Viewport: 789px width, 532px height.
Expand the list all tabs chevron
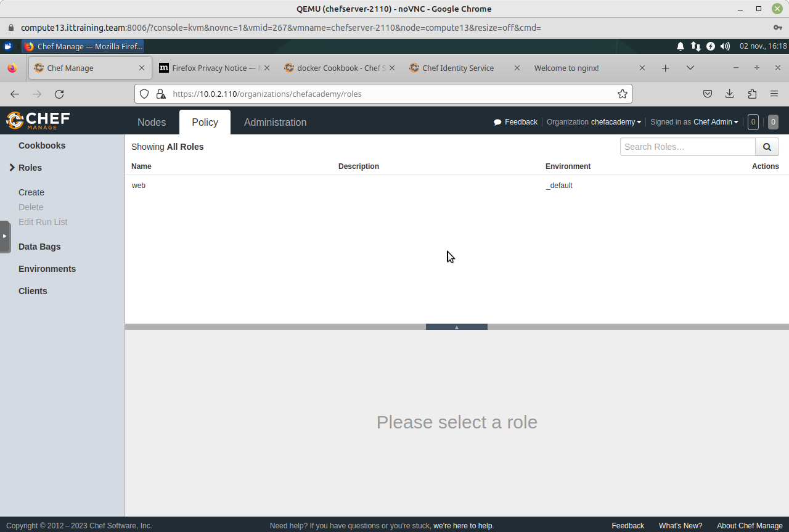pyautogui.click(x=690, y=68)
